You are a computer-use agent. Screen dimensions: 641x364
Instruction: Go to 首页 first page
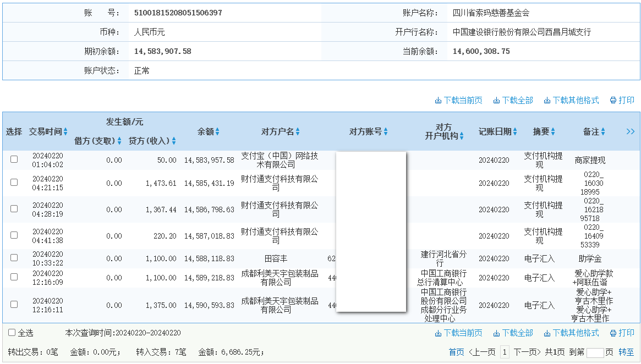(x=456, y=352)
